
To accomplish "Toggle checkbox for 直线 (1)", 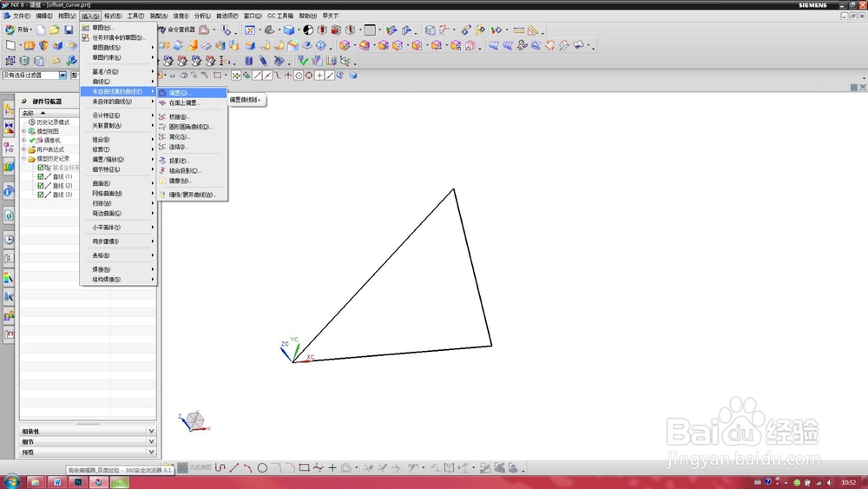I will [41, 176].
